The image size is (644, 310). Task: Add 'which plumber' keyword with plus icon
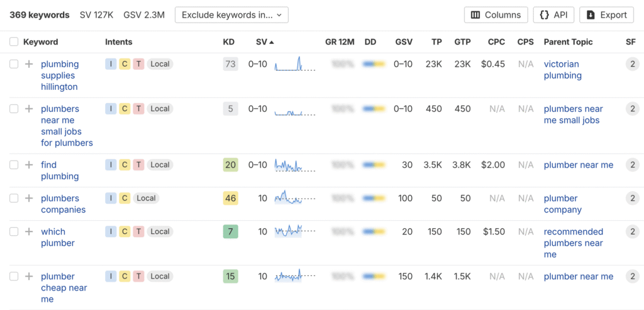29,231
